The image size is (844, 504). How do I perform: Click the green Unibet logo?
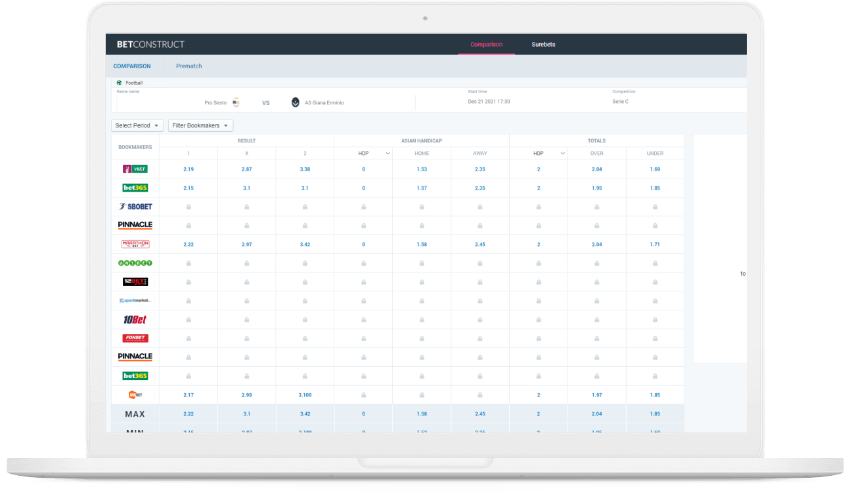click(x=135, y=263)
